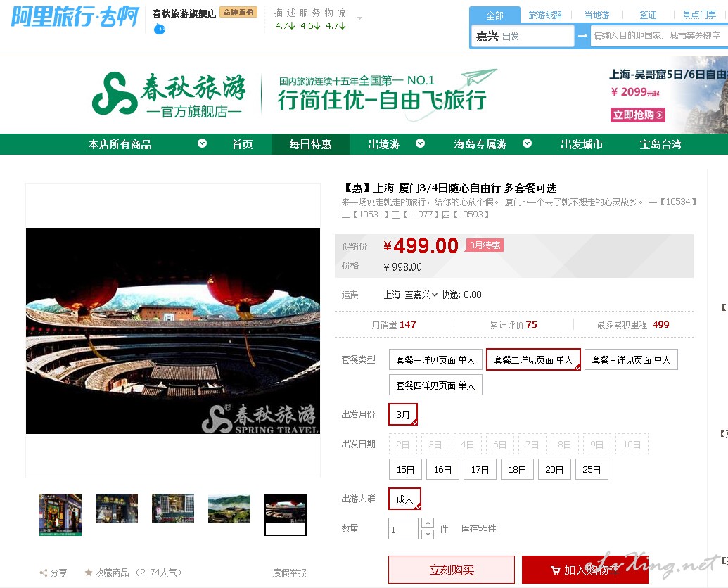The image size is (728, 588).
Task: Click the 阿里旅行·去啊 logo
Action: tap(75, 17)
